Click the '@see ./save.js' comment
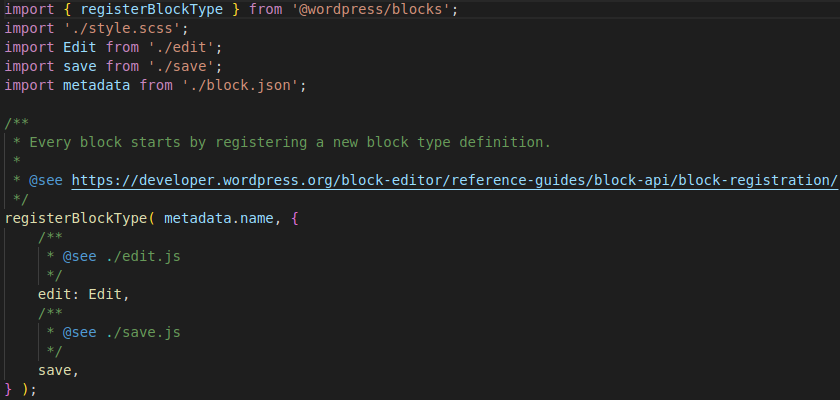Viewport: 840px width, 400px height. (122, 333)
